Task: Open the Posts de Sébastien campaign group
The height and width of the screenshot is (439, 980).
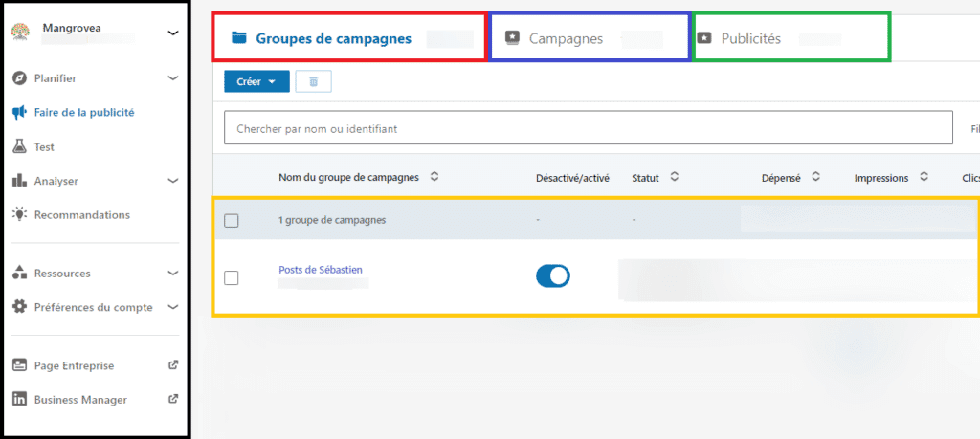Action: (321, 270)
